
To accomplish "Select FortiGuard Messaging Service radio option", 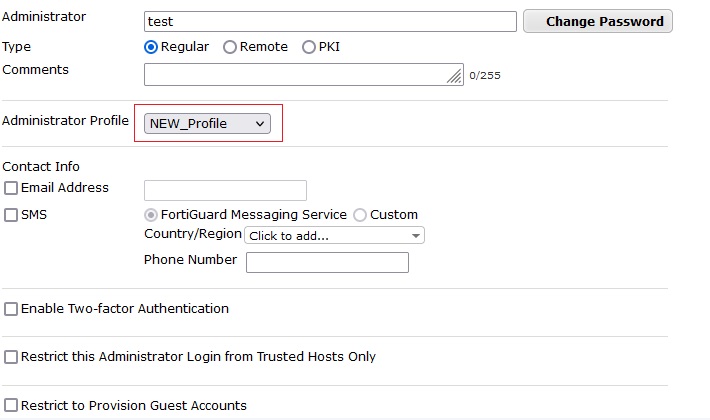I will point(151,215).
